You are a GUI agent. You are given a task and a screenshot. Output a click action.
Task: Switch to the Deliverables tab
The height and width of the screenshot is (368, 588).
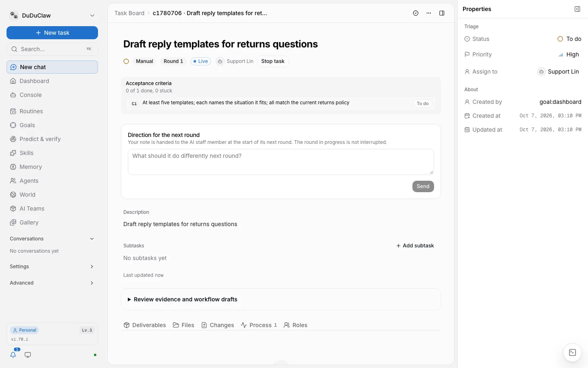pos(145,325)
